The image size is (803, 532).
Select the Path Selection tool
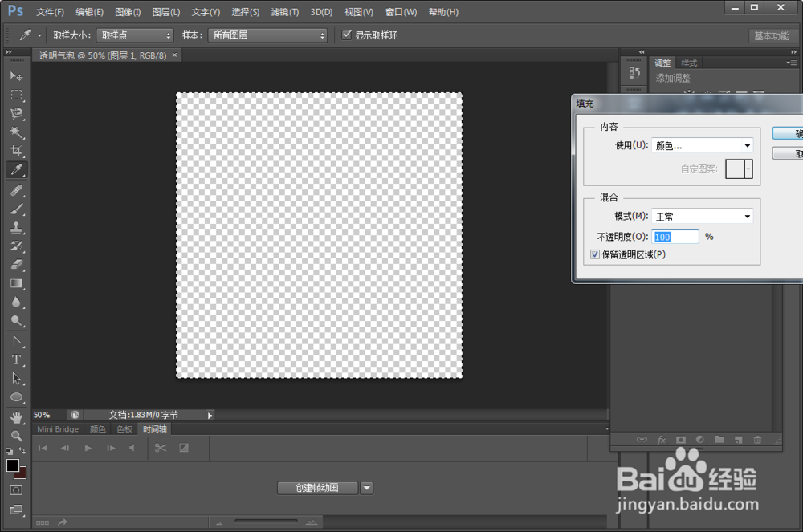[16, 379]
